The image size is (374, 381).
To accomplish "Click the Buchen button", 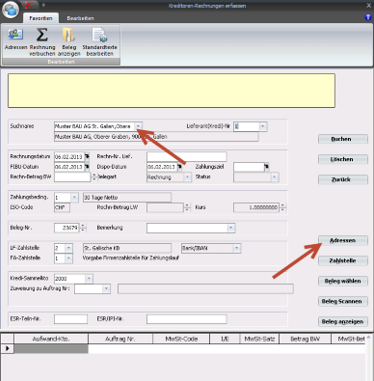I will [x=343, y=139].
